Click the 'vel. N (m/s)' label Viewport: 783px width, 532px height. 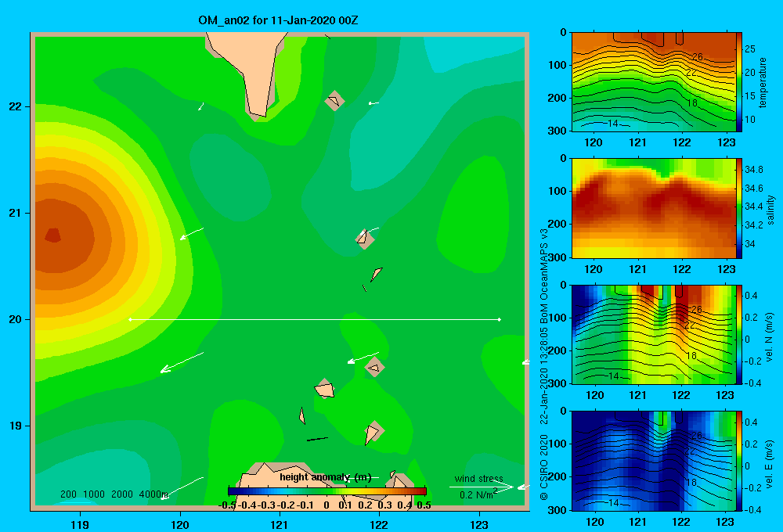[770, 337]
